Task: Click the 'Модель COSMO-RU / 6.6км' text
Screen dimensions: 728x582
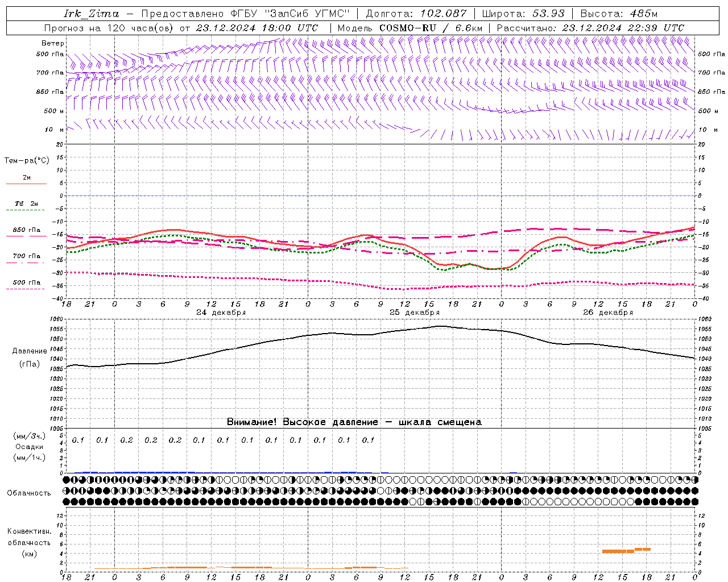Action: [x=410, y=28]
